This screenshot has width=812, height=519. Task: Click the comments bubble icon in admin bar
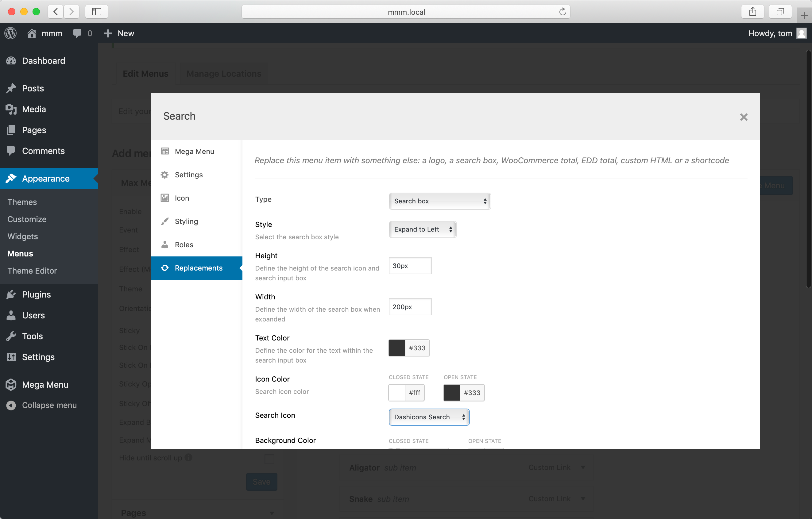coord(77,33)
